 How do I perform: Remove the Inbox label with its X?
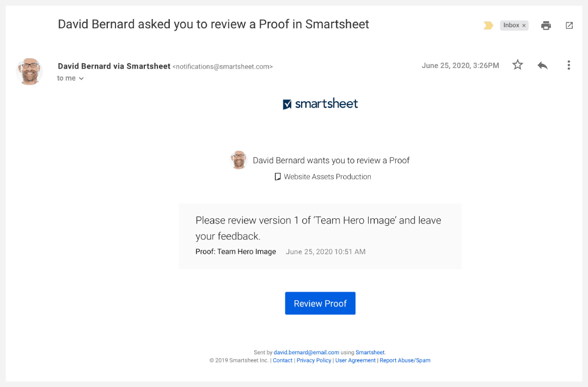pyautogui.click(x=524, y=26)
